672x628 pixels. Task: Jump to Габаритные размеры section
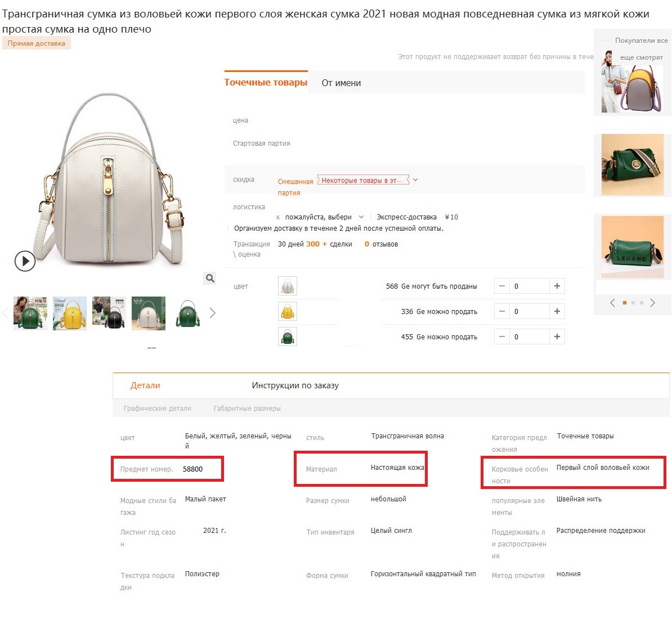click(x=247, y=408)
